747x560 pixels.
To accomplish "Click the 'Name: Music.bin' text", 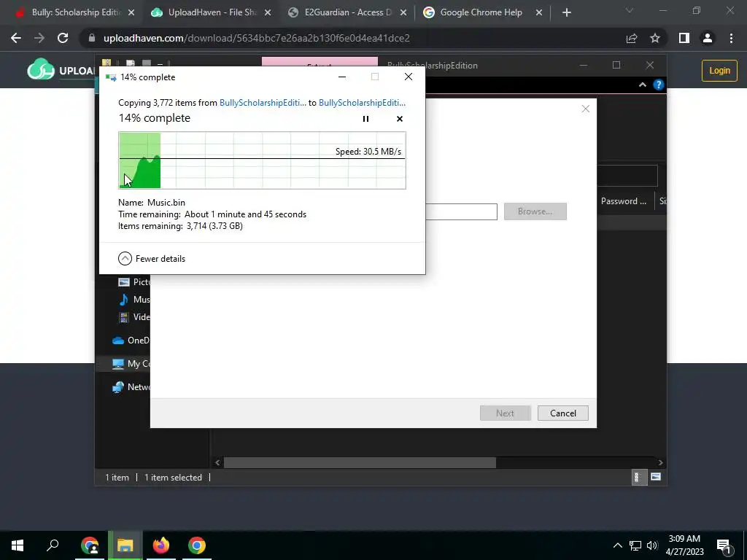I will click(152, 203).
